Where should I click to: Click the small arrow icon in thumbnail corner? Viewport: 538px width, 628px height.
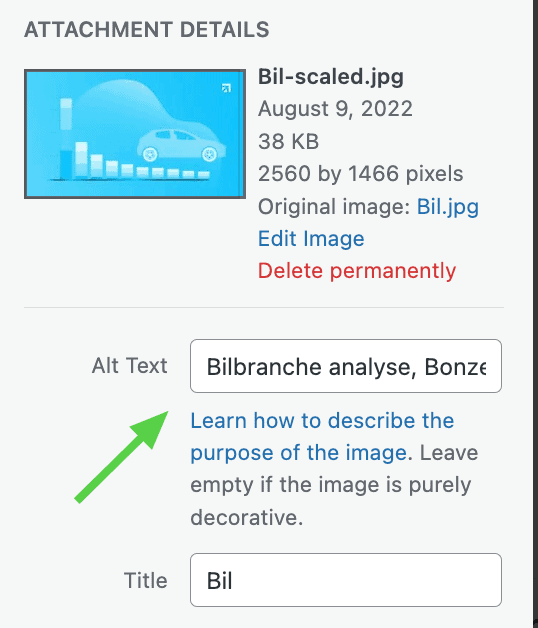(226, 88)
